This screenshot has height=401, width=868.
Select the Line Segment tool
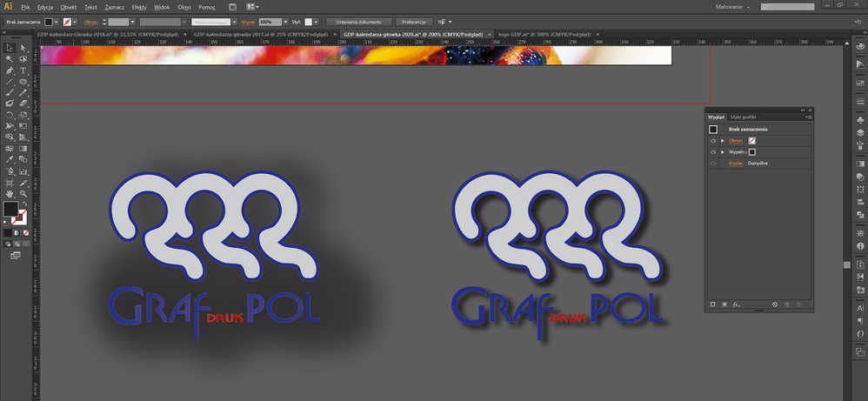[x=10, y=82]
